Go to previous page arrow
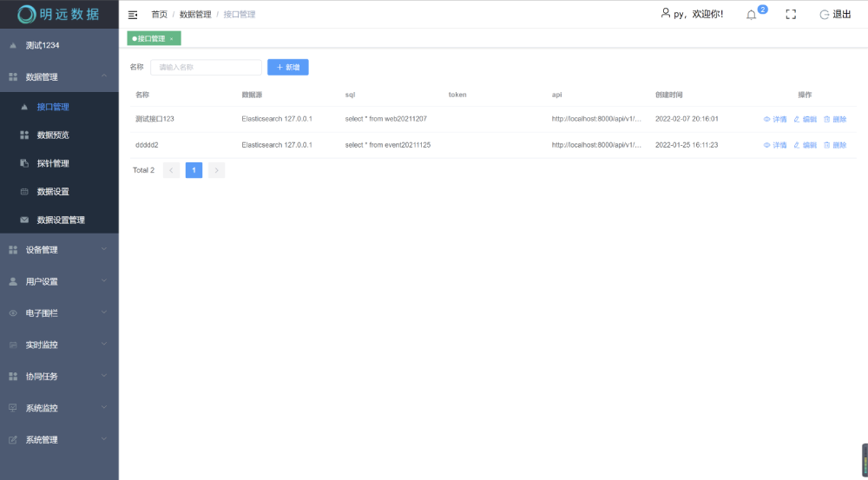 point(171,170)
